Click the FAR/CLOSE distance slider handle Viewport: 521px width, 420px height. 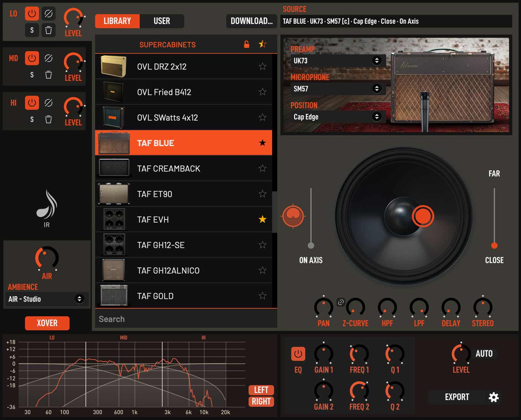coord(494,245)
